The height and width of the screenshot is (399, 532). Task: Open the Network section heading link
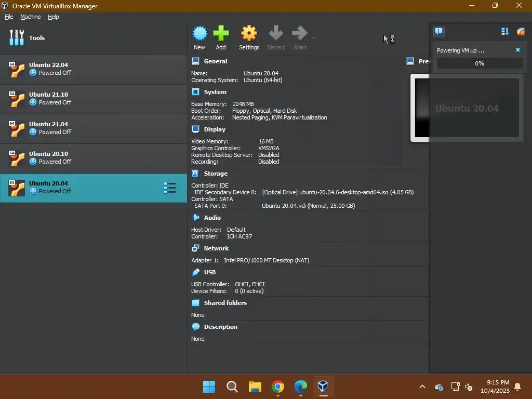tap(216, 248)
